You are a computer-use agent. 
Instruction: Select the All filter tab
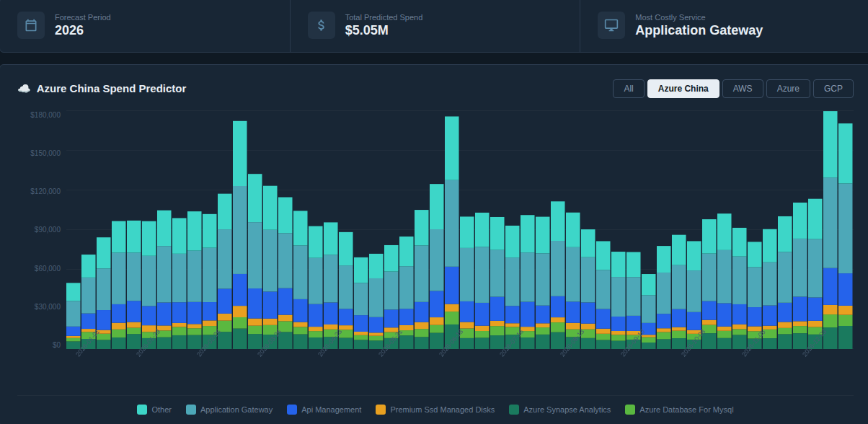click(x=629, y=89)
